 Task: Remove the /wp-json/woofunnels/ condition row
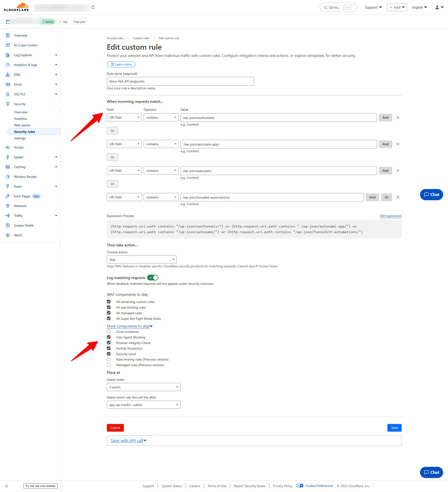pyautogui.click(x=398, y=118)
